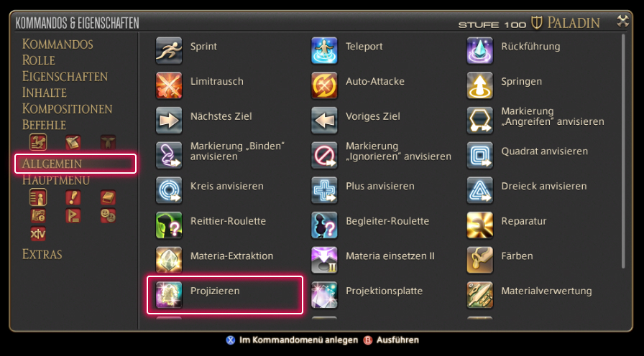
Task: Select the Springen jump icon
Action: click(479, 85)
